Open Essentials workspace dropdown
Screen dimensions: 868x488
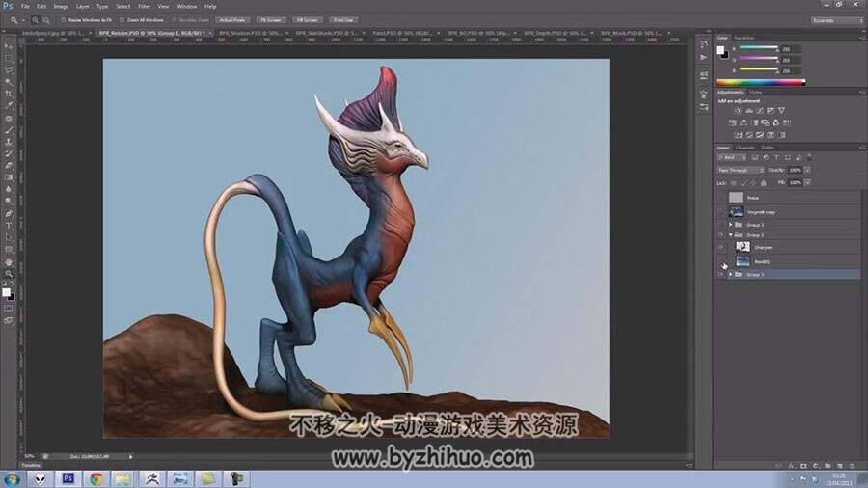pyautogui.click(x=837, y=20)
